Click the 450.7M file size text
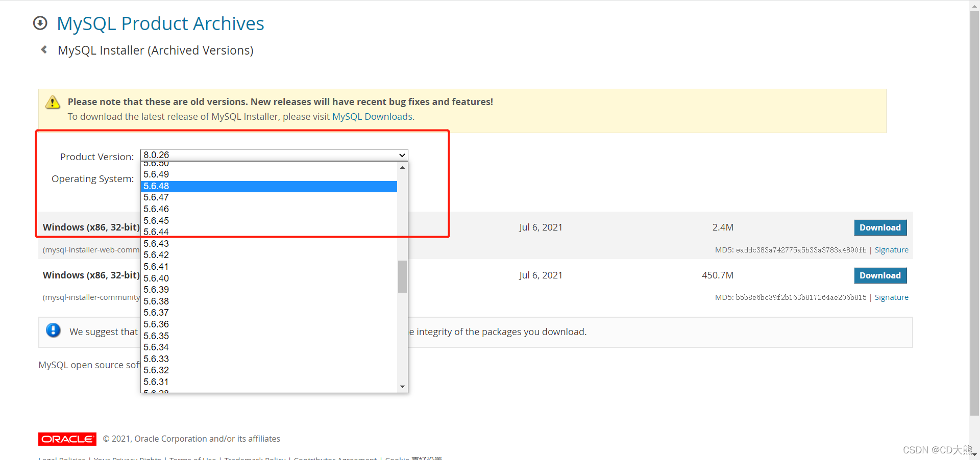The height and width of the screenshot is (460, 980). pos(718,275)
